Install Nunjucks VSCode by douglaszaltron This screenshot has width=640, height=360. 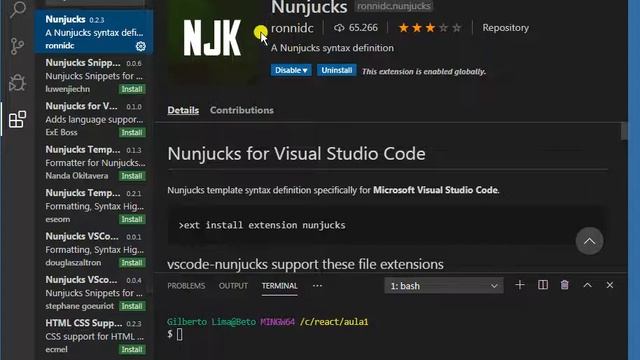click(x=132, y=262)
